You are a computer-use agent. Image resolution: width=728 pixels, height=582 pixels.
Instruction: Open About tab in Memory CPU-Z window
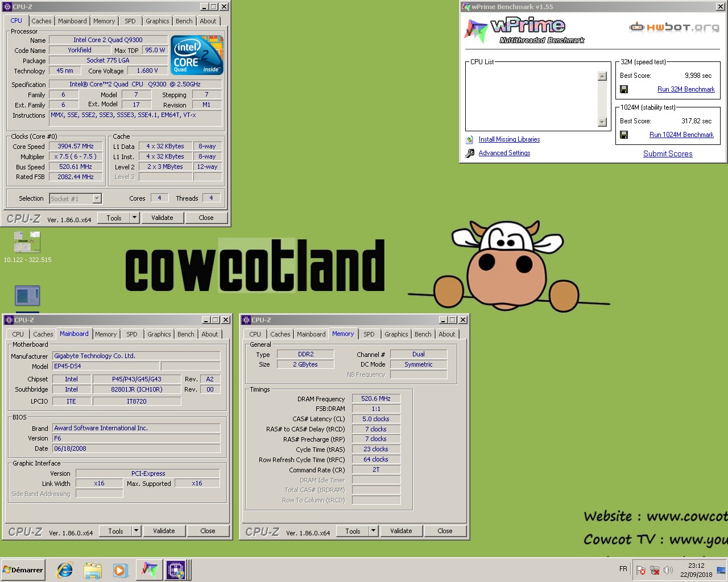447,334
